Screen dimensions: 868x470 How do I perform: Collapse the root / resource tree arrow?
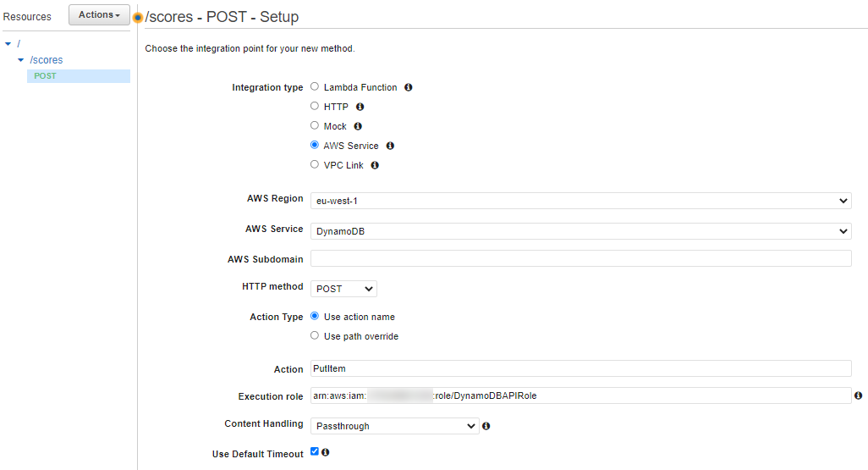[x=8, y=43]
